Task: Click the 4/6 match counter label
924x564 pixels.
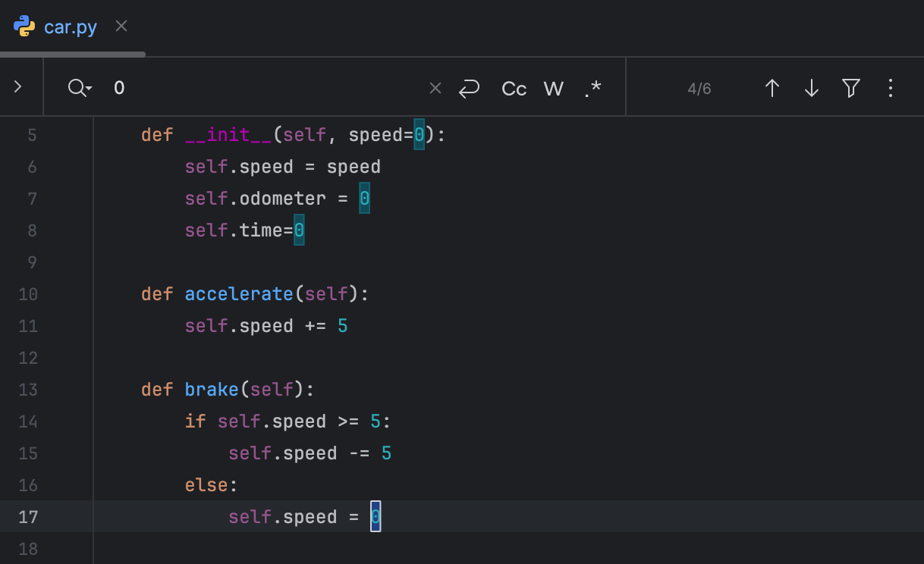Action: coord(698,88)
